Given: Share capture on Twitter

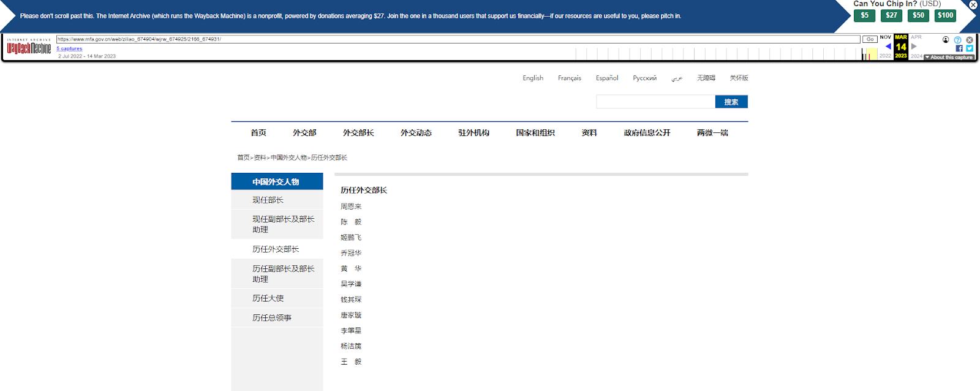Looking at the screenshot, I should point(970,48).
